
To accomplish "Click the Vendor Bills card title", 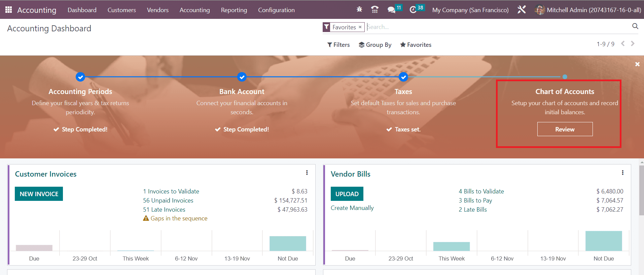I will 351,174.
